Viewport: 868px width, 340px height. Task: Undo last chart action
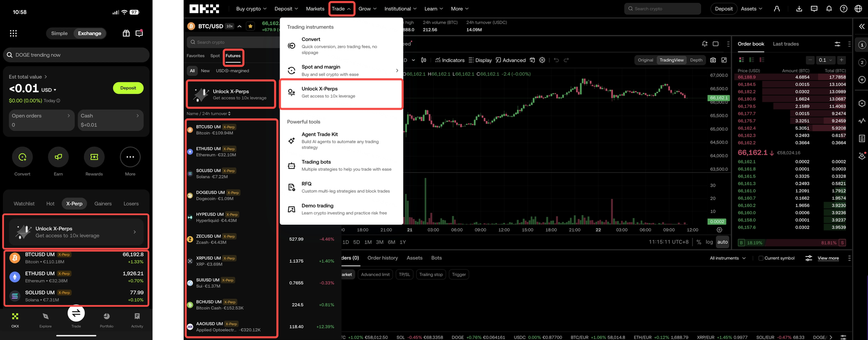point(556,60)
